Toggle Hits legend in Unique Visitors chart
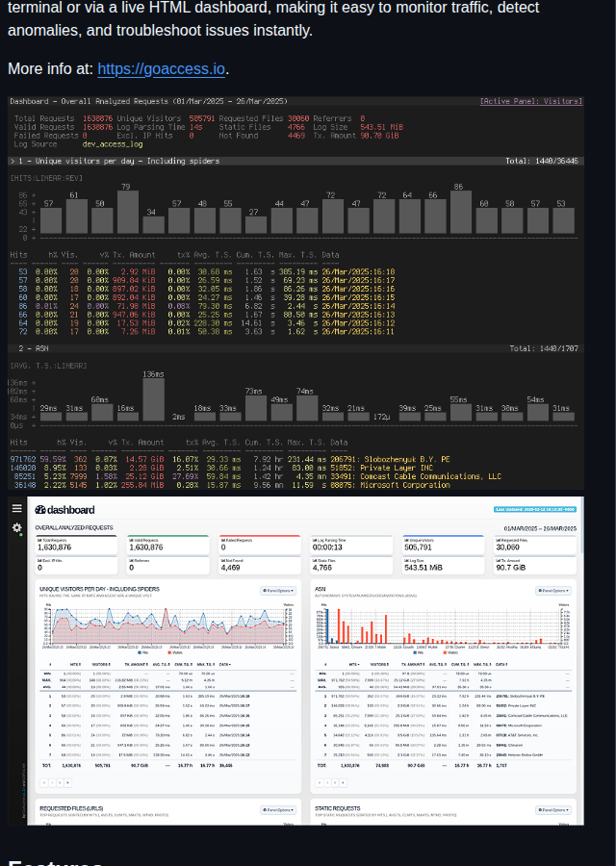The width and height of the screenshot is (616, 866). pos(143,652)
